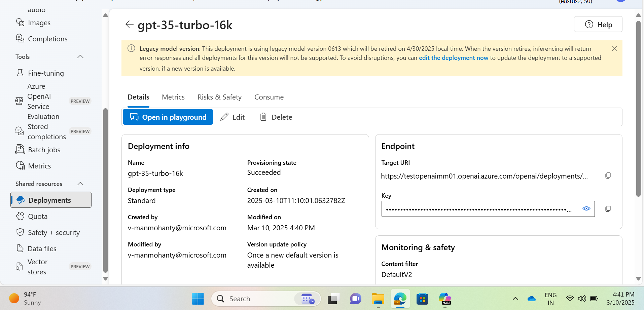The image size is (644, 310).
Task: Open Task View on taskbar
Action: (x=333, y=299)
